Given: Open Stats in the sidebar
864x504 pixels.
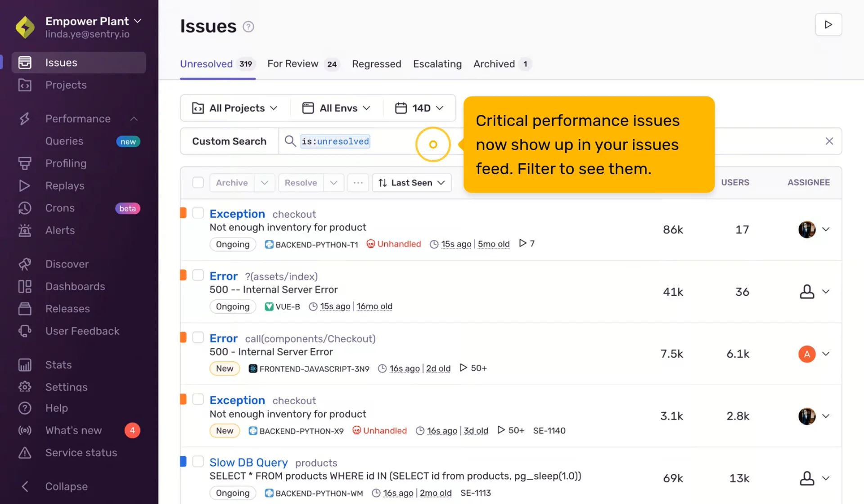Looking at the screenshot, I should tap(58, 365).
